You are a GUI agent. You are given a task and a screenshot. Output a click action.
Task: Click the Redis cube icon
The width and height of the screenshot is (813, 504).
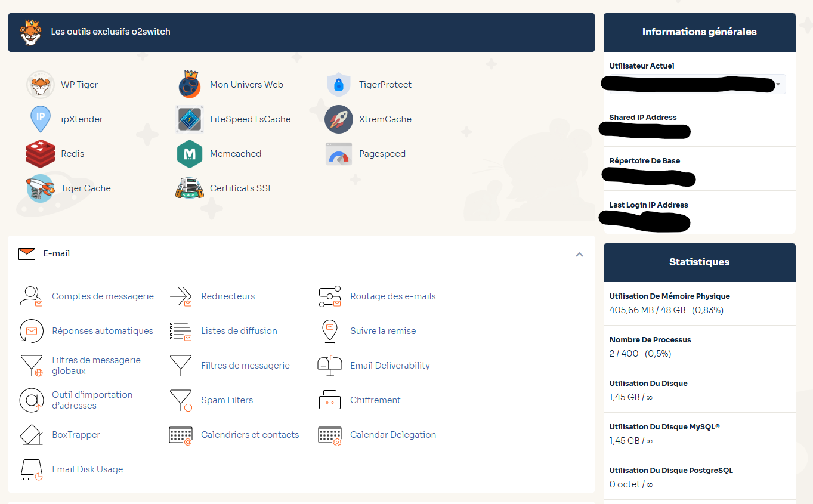coord(41,154)
